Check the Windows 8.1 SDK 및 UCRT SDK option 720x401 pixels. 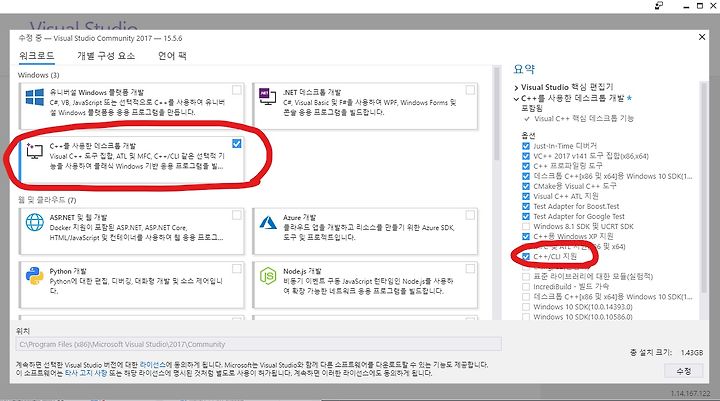(526, 226)
